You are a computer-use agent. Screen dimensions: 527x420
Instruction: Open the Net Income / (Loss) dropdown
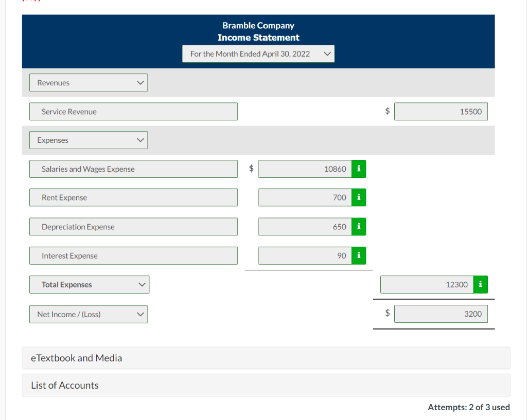pos(88,314)
